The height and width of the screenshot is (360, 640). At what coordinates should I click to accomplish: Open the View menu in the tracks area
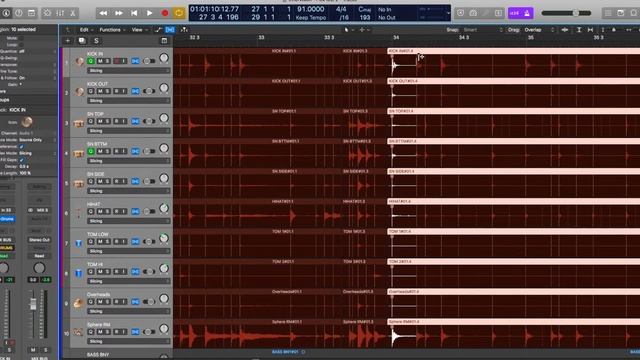click(139, 30)
